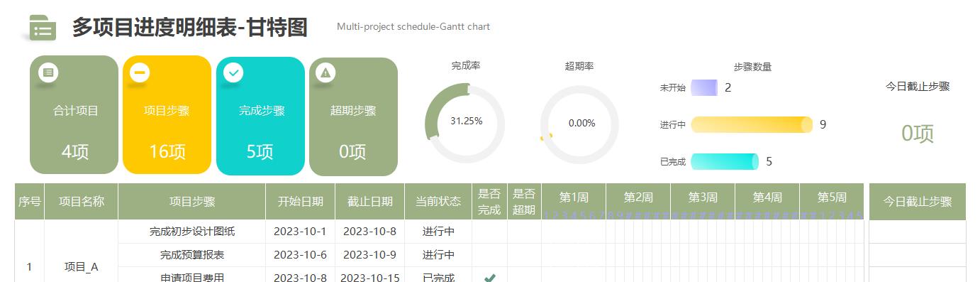The image size is (980, 282).
Task: Select the 第1周 Gantt header
Action: click(574, 197)
